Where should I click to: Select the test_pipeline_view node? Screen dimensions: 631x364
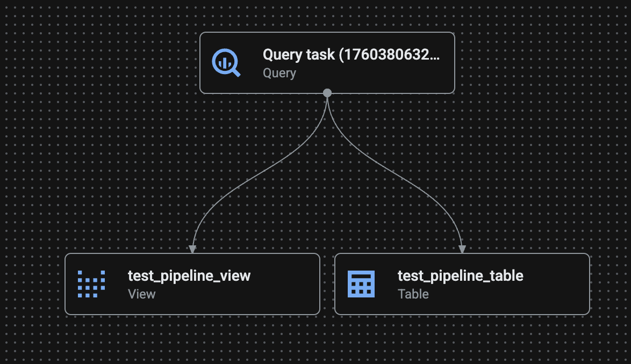click(x=192, y=283)
